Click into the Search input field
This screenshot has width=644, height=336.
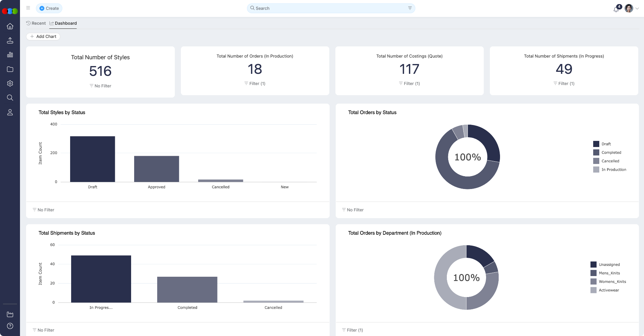(x=329, y=8)
